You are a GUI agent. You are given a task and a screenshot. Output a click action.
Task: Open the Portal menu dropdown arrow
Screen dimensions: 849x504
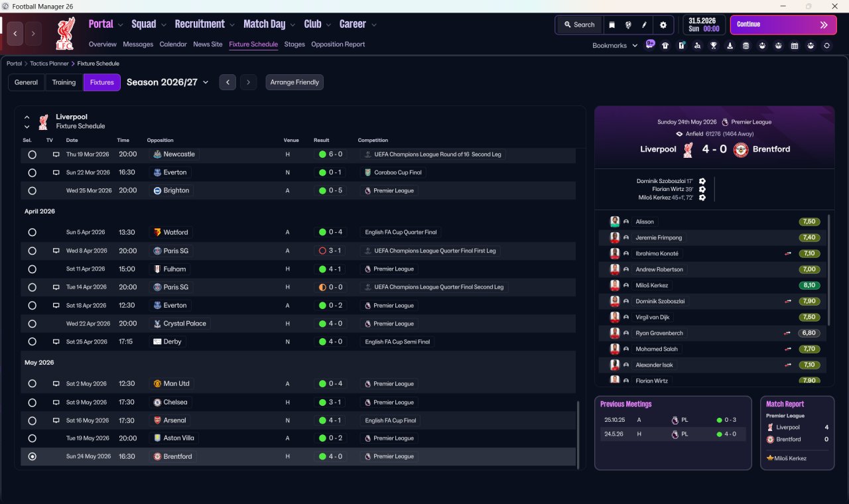(x=120, y=25)
